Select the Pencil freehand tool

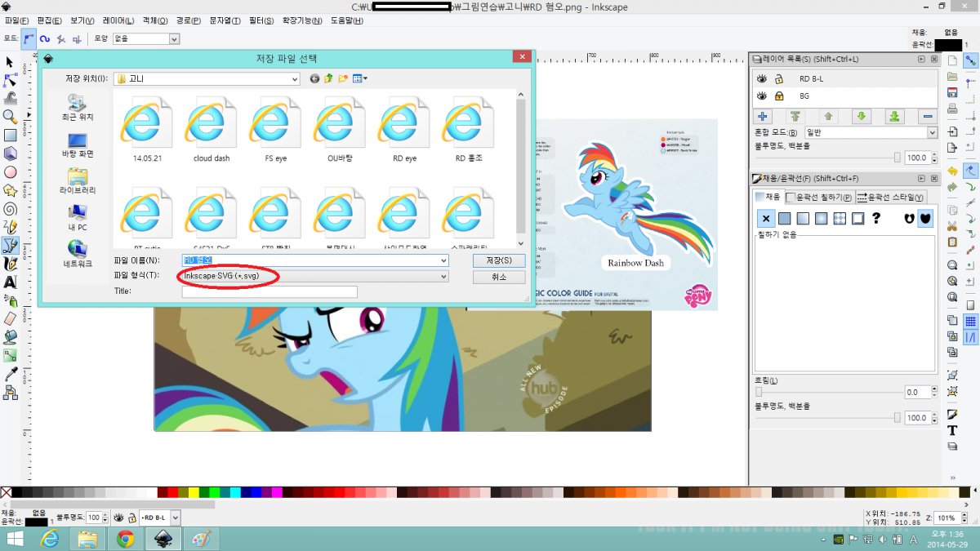pyautogui.click(x=11, y=226)
